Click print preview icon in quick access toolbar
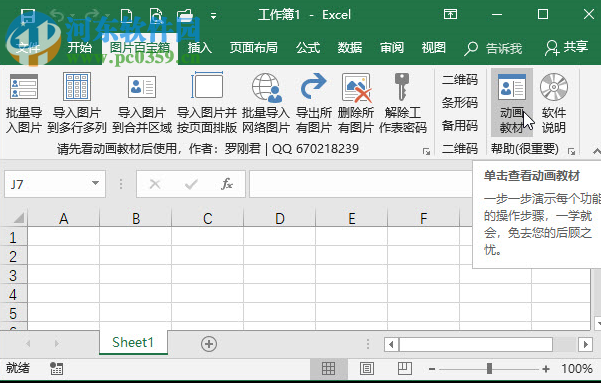This screenshot has width=601, height=383. click(156, 16)
